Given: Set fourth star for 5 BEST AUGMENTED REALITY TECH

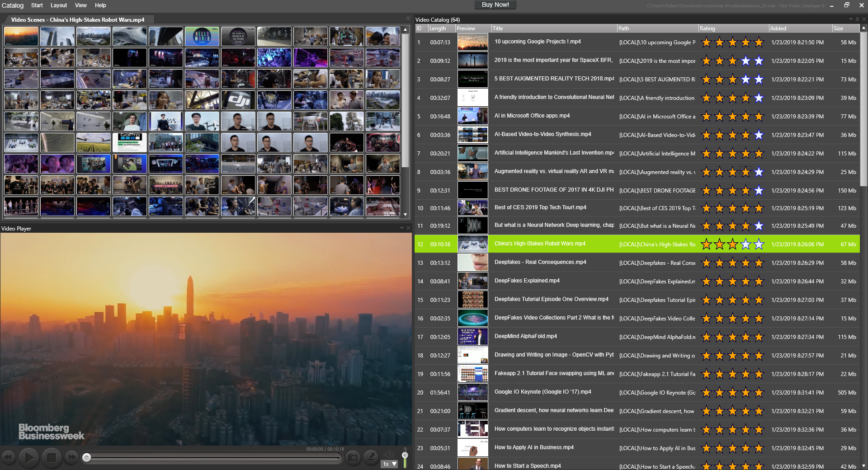Looking at the screenshot, I should [x=746, y=80].
